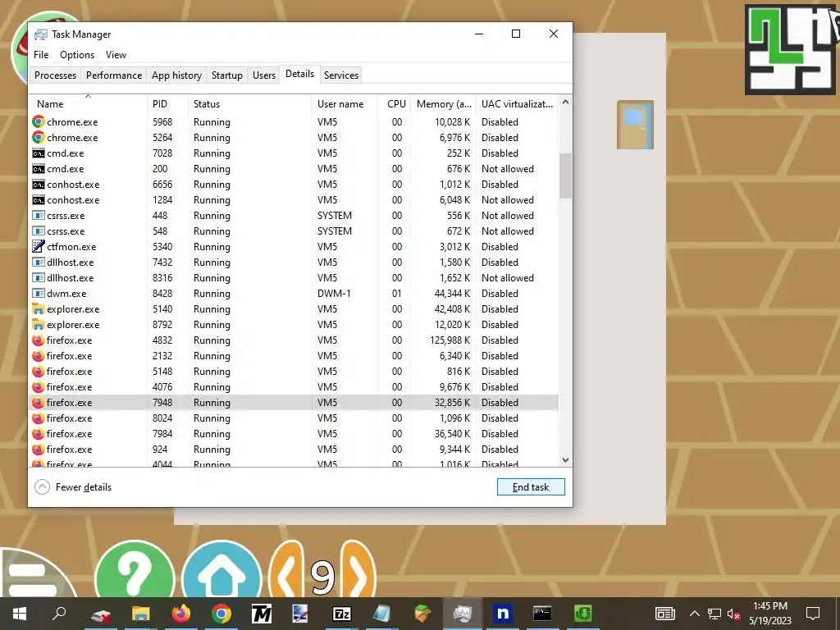Click the Firefox icon in PID 924 row
Image resolution: width=840 pixels, height=630 pixels.
click(38, 449)
